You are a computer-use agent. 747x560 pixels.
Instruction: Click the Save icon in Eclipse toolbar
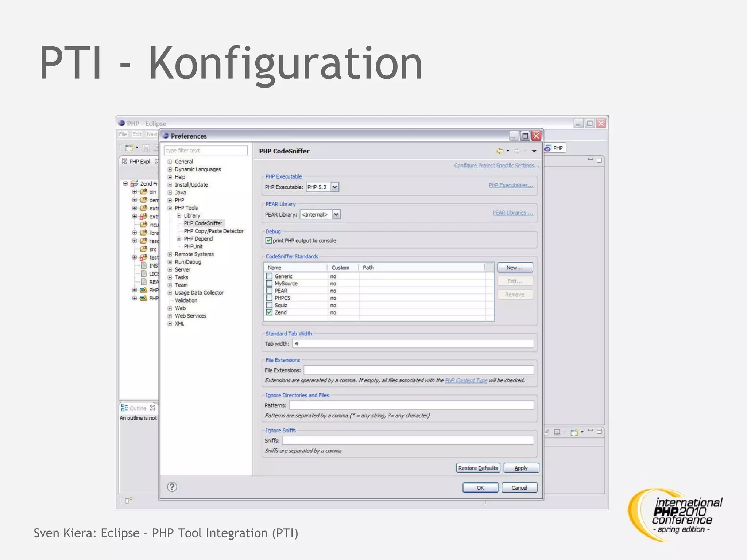click(146, 148)
